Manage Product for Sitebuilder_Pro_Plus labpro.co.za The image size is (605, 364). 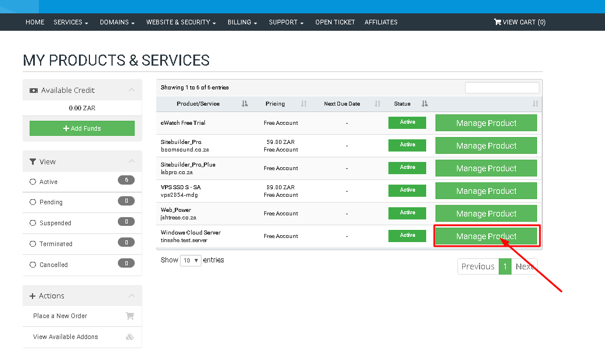[x=486, y=168]
